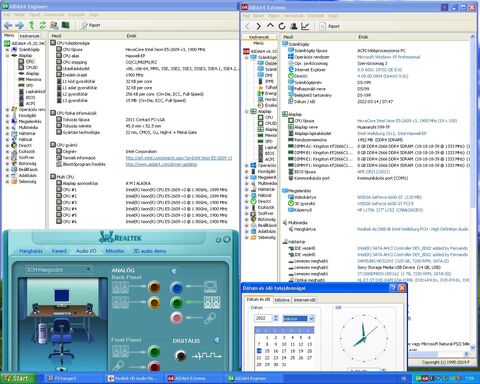Open the ANALOG section info icon

tap(174, 271)
